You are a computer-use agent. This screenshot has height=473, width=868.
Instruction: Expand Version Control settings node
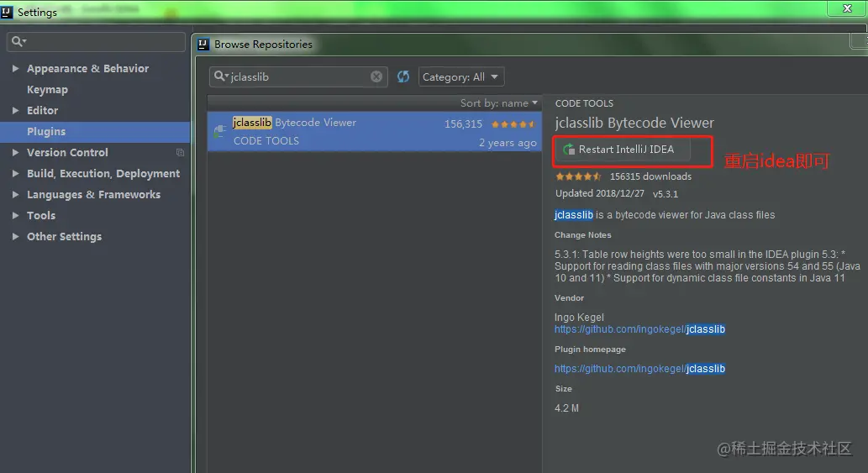(15, 152)
